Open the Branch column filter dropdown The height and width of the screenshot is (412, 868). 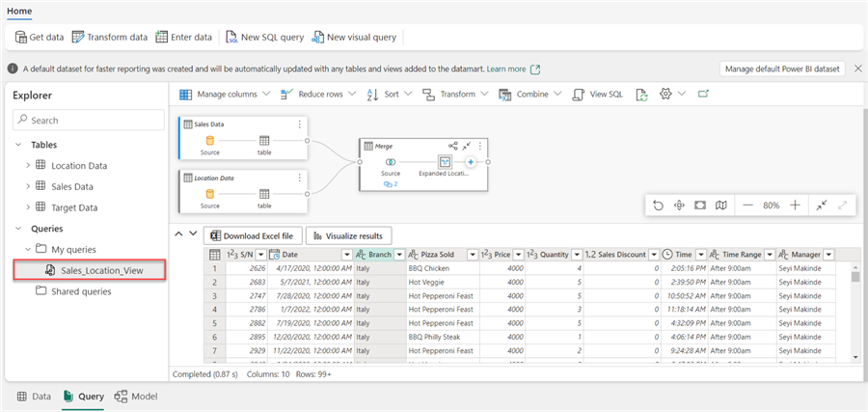tap(398, 254)
